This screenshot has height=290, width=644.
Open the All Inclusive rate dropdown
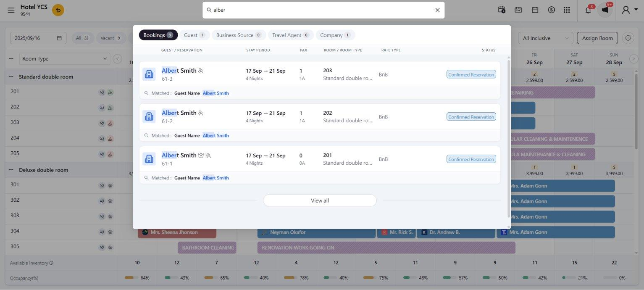click(x=545, y=38)
